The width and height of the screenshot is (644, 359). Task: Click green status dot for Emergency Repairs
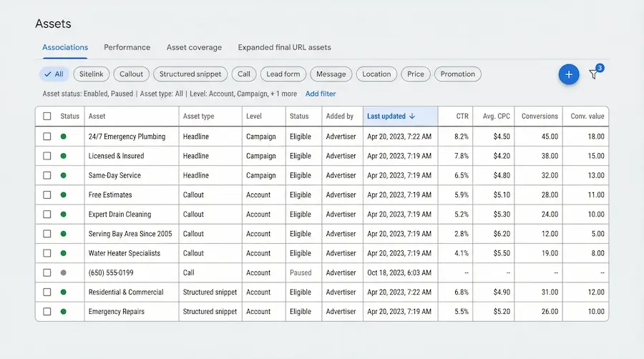click(x=63, y=311)
